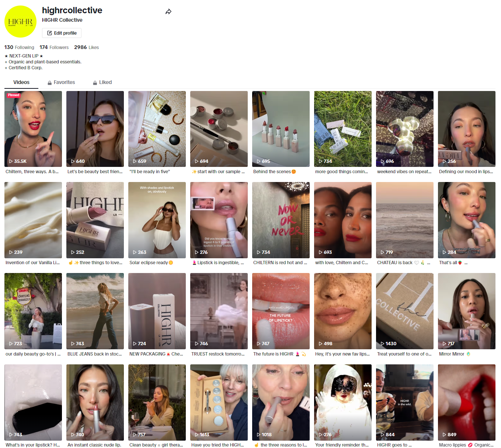This screenshot has height=448, width=501.
Task: Open the "CHILTERN is red hot" video
Action: click(x=281, y=220)
